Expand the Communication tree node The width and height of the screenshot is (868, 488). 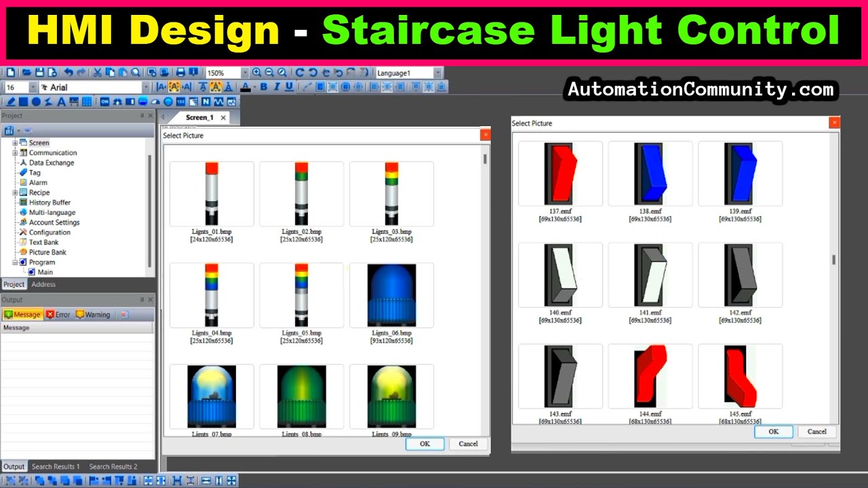pyautogui.click(x=15, y=152)
